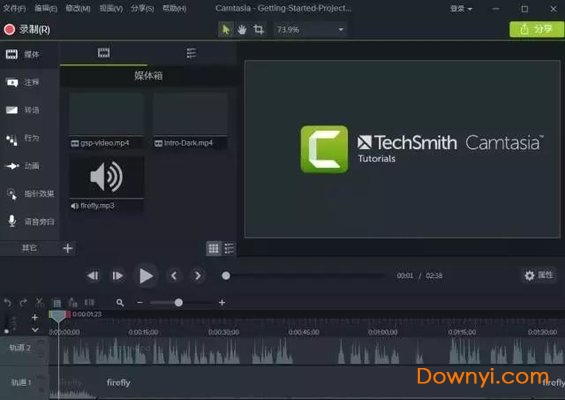This screenshot has width=565, height=400.
Task: Paste media onto the timeline
Action: pos(73,302)
